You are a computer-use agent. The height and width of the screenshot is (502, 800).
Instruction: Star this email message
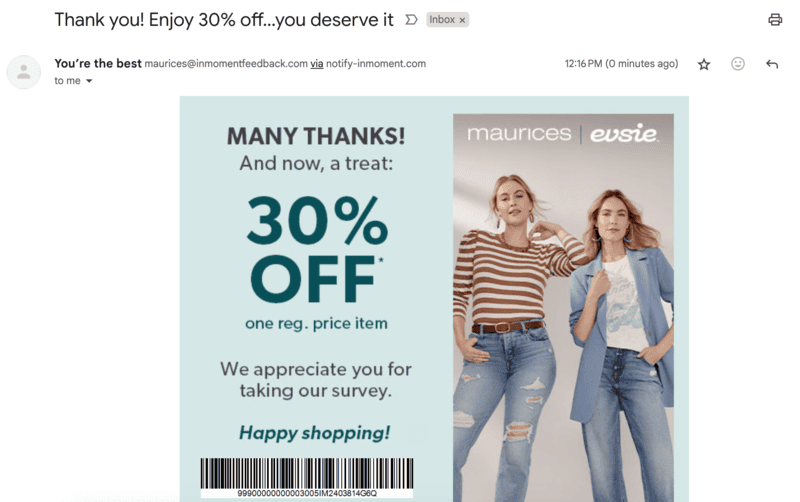[704, 64]
